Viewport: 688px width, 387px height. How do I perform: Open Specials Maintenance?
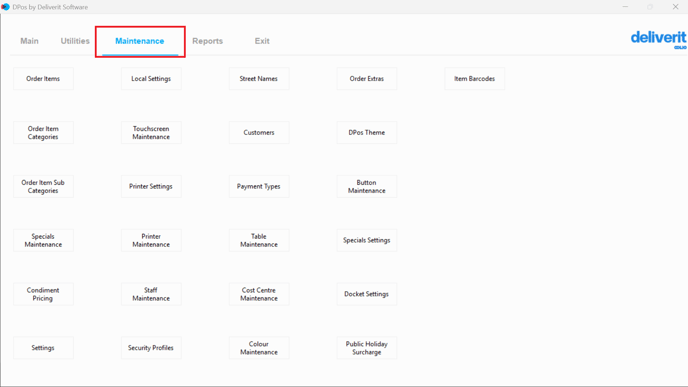[x=43, y=240]
